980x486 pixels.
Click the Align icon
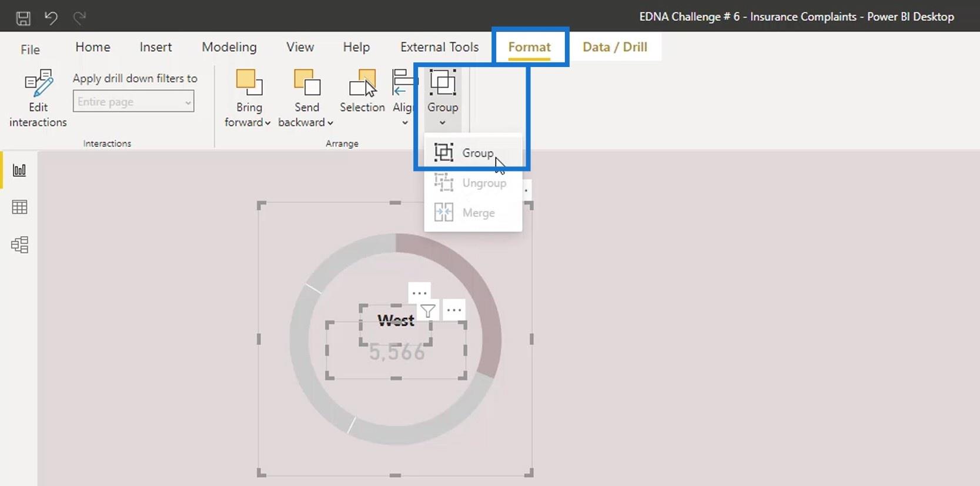(x=403, y=83)
